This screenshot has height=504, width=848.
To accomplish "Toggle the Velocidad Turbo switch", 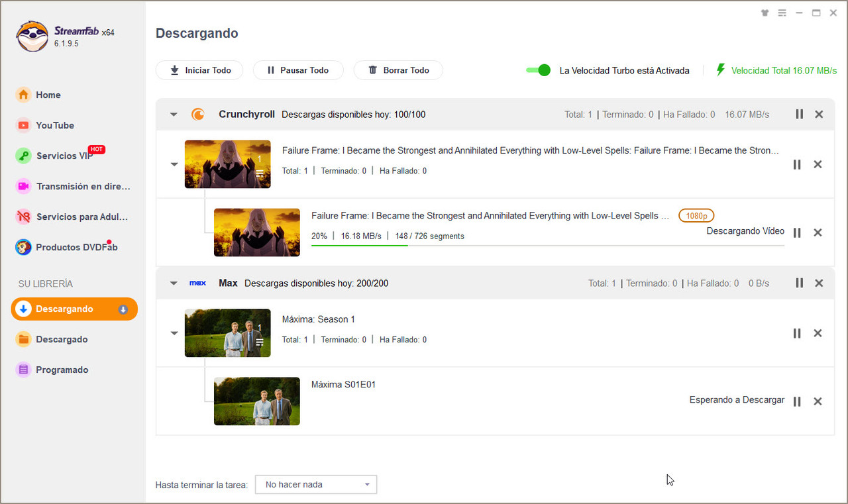I will (539, 70).
